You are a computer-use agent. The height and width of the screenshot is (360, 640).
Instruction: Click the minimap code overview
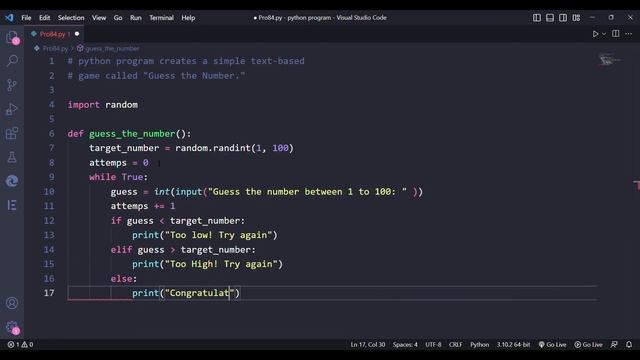point(610,60)
